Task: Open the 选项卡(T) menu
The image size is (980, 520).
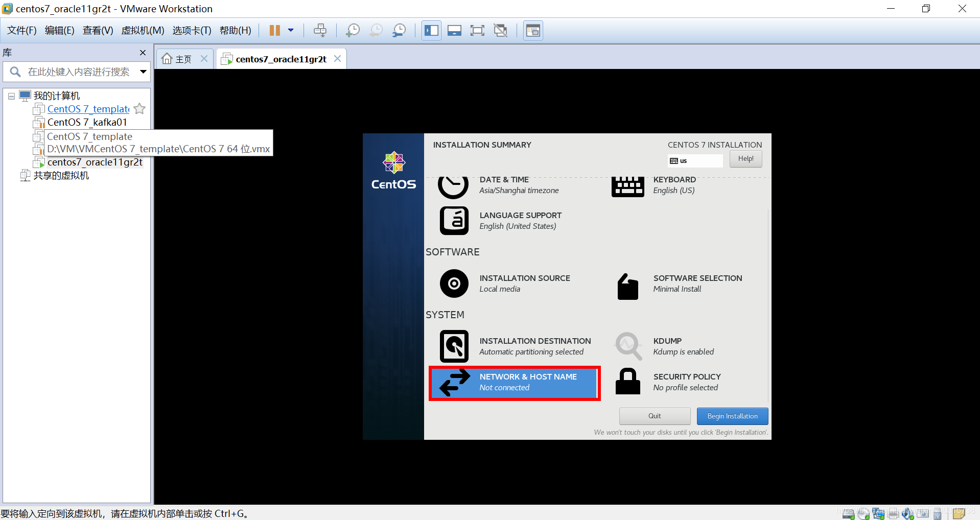Action: [192, 31]
